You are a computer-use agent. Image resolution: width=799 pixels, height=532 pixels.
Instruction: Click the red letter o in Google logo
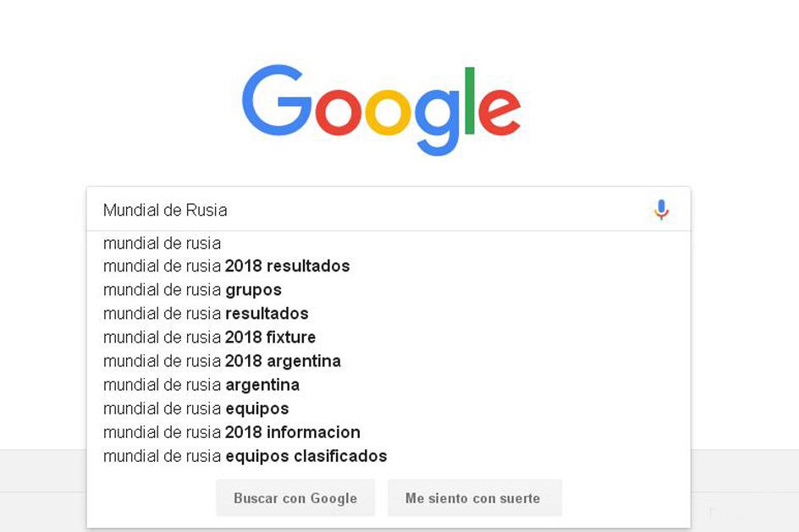point(339,112)
